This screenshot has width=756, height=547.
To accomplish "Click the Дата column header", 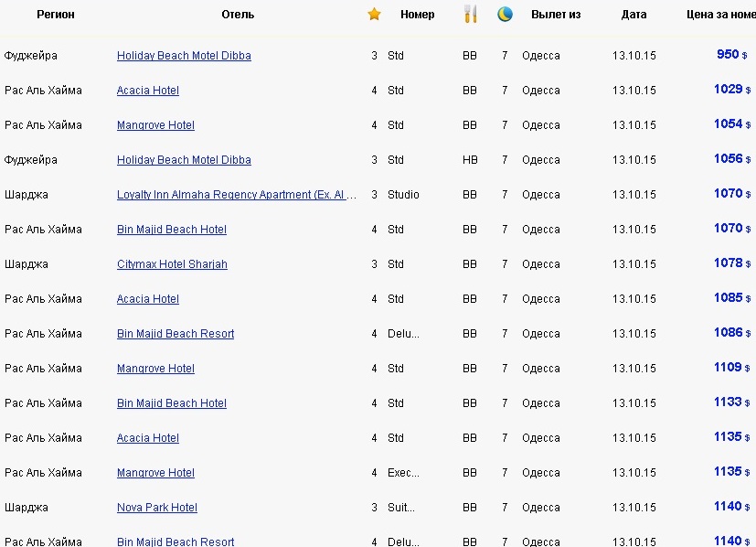I will point(634,15).
